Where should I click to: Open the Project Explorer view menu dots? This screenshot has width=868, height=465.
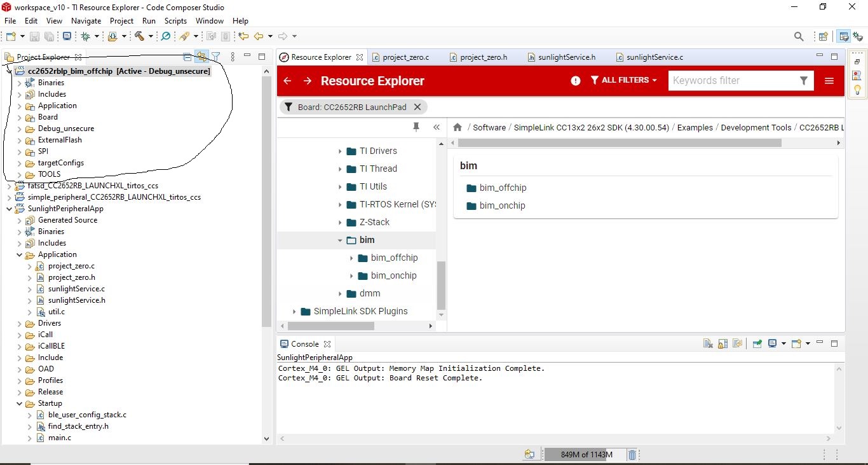233,57
